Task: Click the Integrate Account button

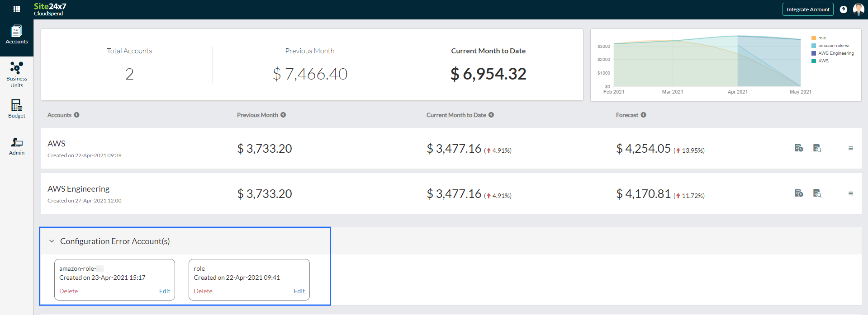Action: (x=808, y=9)
